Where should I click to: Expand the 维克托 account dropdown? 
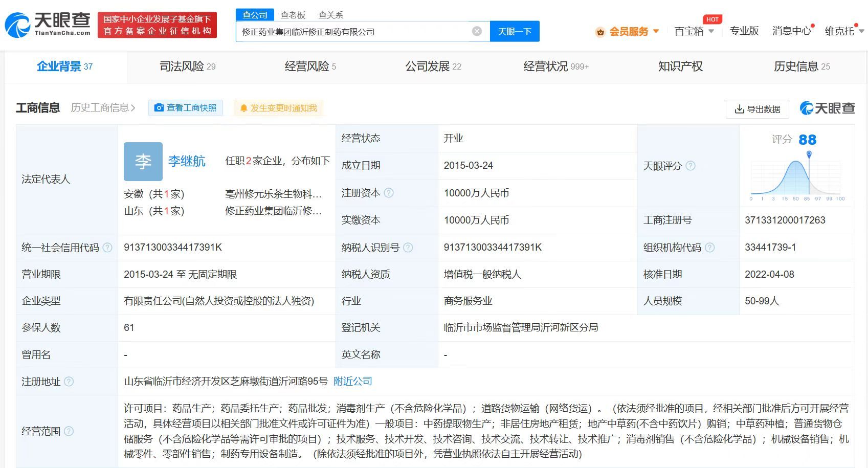(x=861, y=31)
